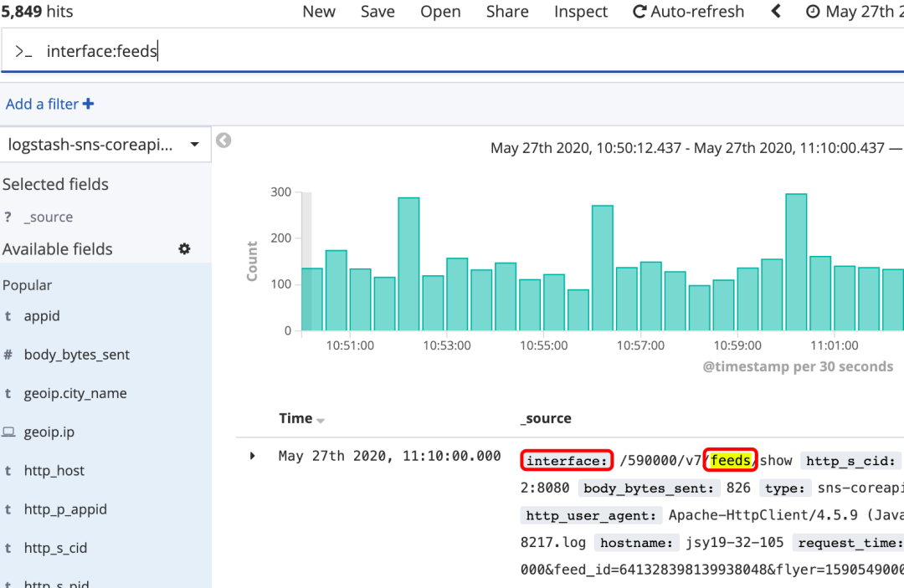Sort by the Time column arrow
904x588 pixels.
[321, 420]
